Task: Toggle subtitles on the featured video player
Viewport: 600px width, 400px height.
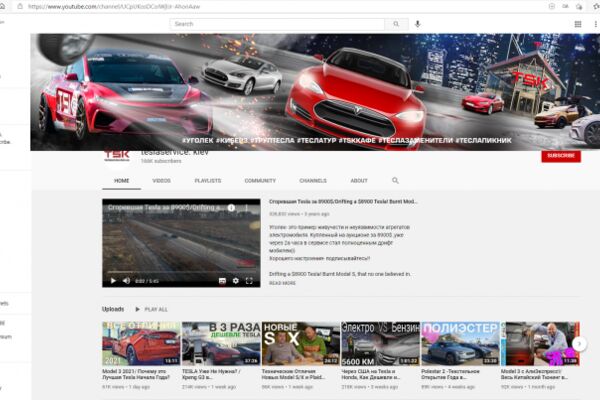Action: (x=222, y=281)
